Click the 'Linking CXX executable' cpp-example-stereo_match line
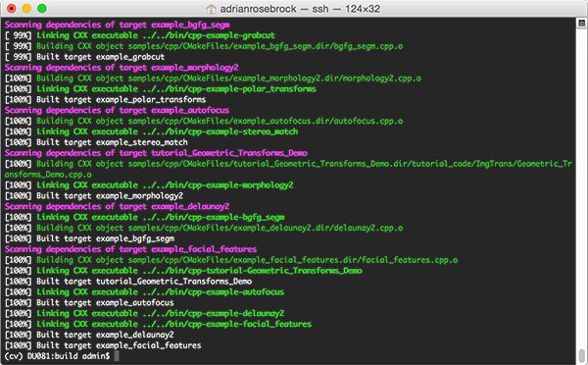Viewport: 588px width, 365px height. point(152,131)
